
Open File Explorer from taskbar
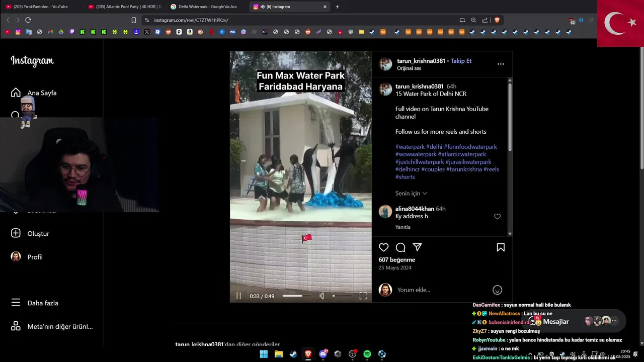pos(278,354)
